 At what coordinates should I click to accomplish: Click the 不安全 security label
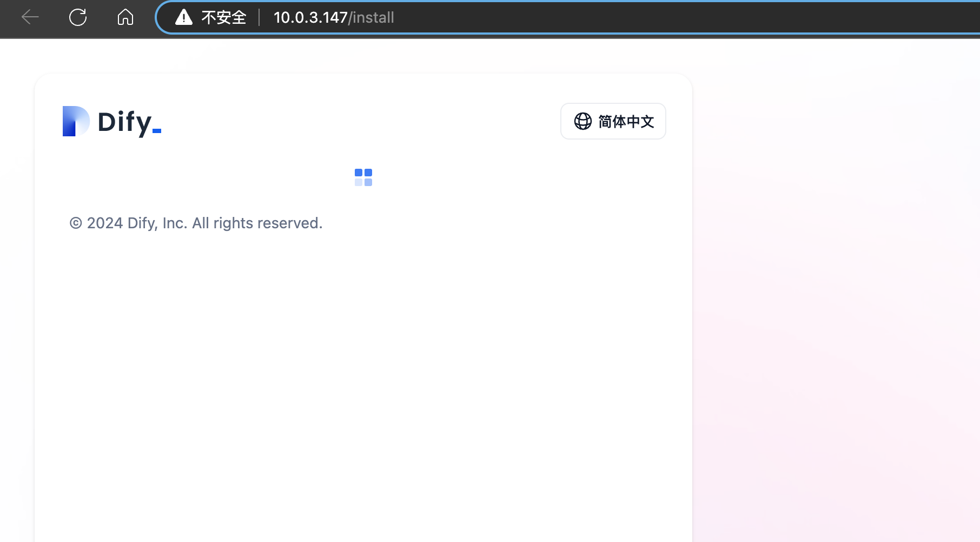tap(224, 17)
